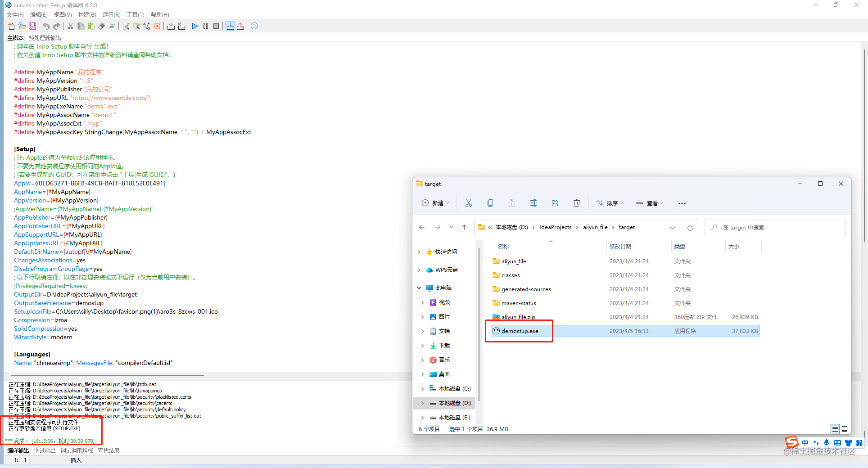Open the 工具(T) menu
The image size is (868, 468).
pyautogui.click(x=135, y=14)
